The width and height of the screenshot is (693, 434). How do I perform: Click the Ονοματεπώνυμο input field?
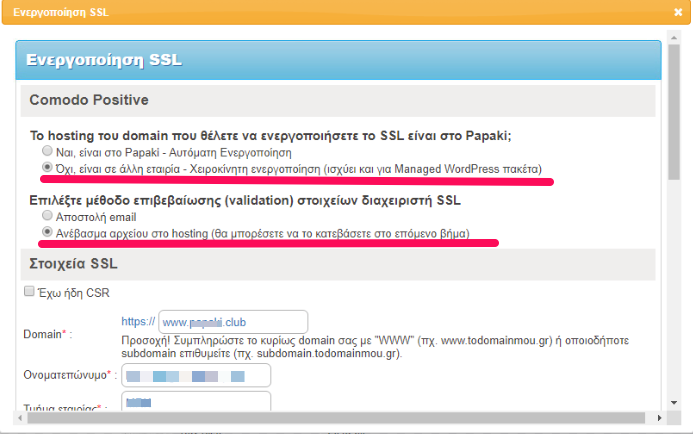pos(196,376)
